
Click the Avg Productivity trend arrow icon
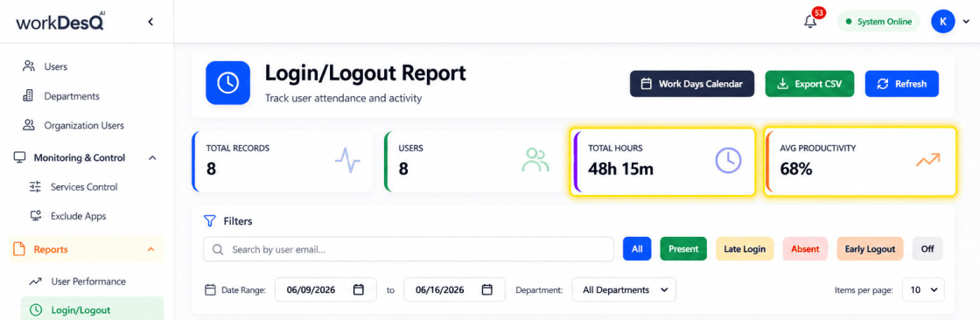[x=928, y=160]
